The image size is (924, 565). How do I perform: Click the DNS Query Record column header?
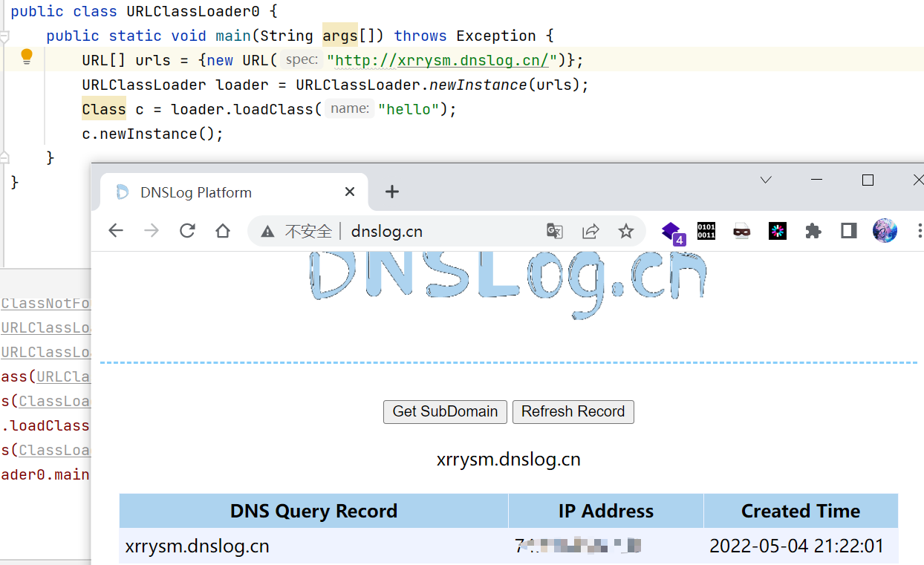click(x=313, y=511)
